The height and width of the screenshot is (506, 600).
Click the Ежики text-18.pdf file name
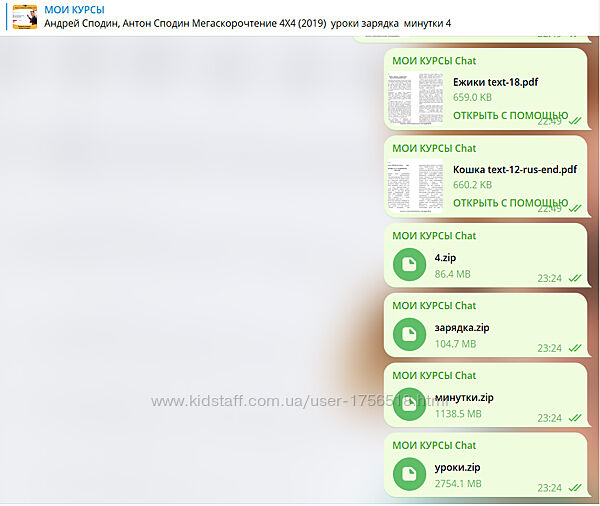[495, 82]
